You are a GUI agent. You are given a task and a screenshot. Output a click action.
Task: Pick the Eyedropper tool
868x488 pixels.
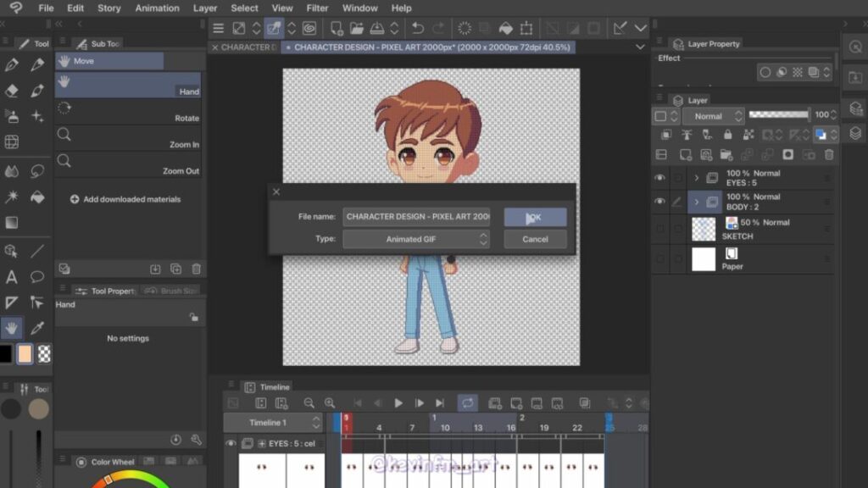[x=37, y=328]
